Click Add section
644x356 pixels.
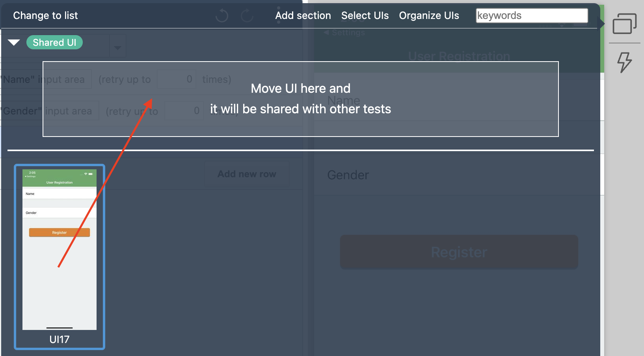click(303, 15)
